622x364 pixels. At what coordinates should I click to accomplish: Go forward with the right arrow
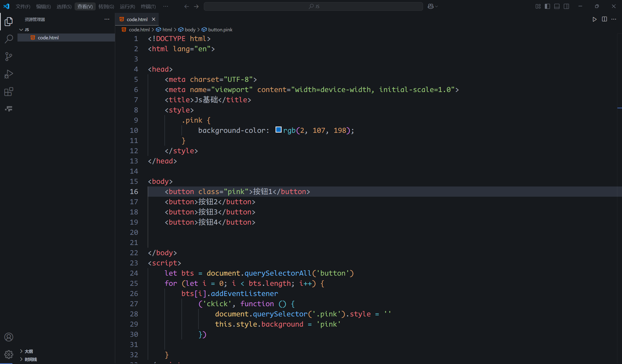click(x=196, y=6)
